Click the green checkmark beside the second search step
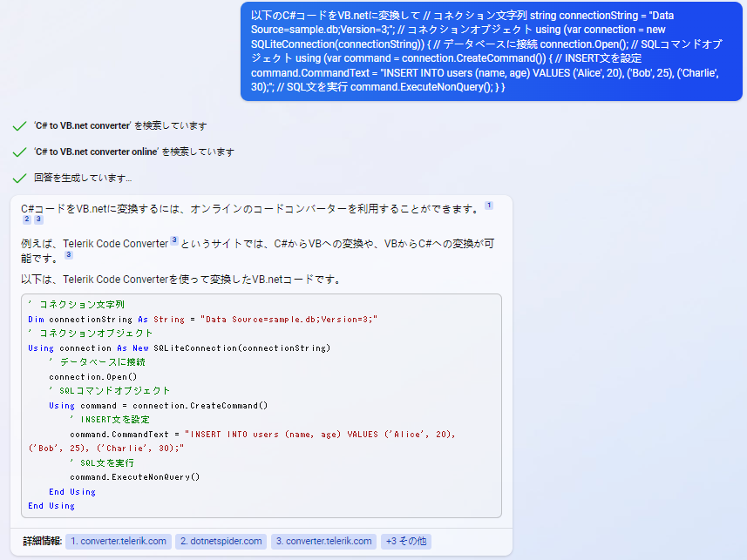 (20, 151)
